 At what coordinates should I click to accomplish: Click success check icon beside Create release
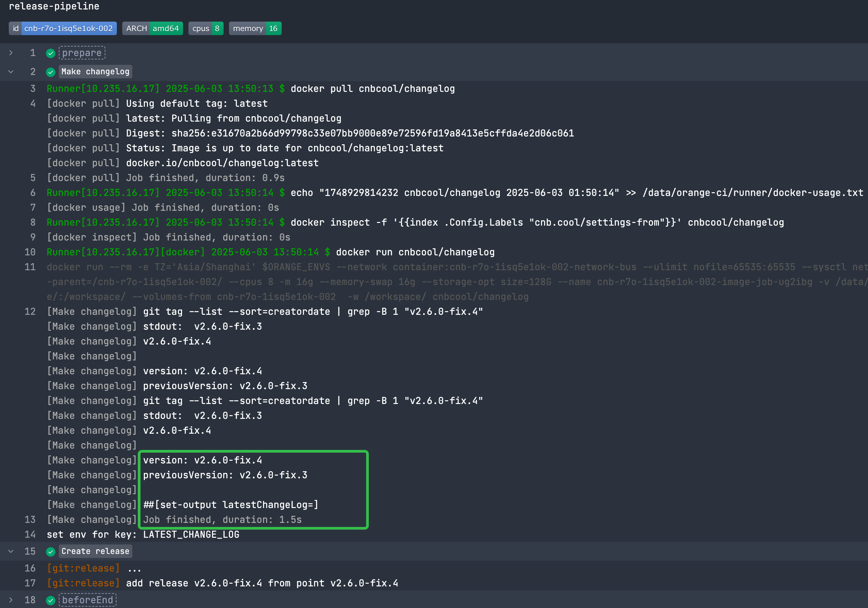click(x=51, y=552)
